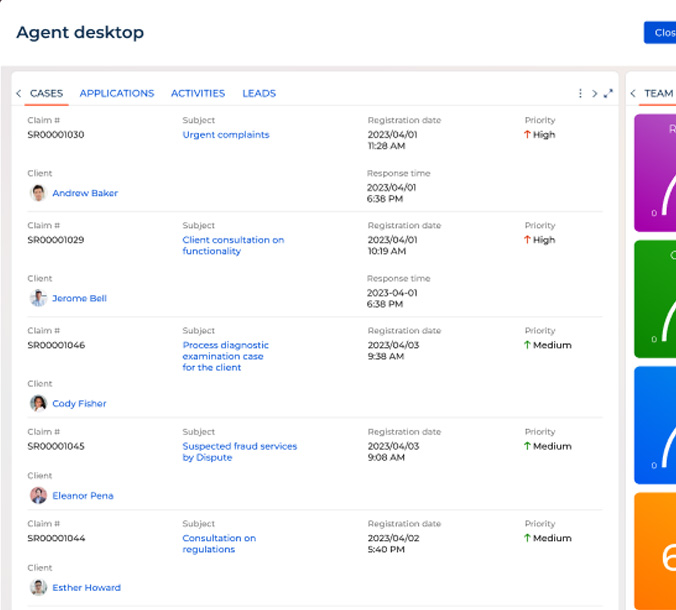Viewport: 676px width, 610px height.
Task: Click the blue Close button at top right
Action: (x=661, y=33)
